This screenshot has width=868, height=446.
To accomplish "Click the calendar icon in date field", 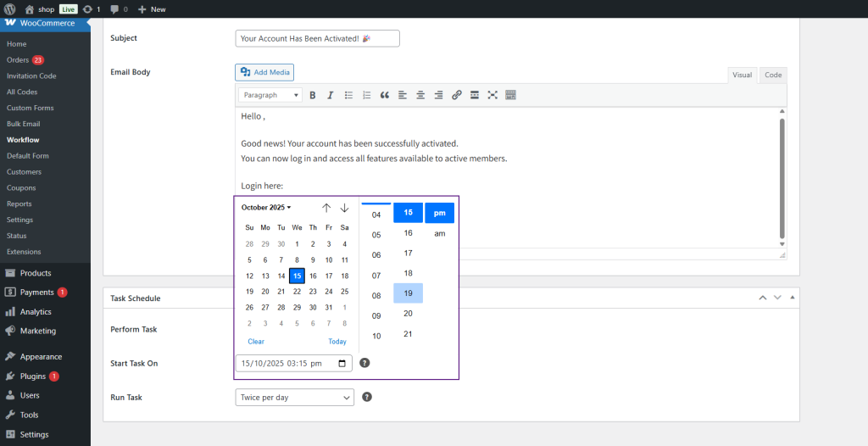I will tap(342, 364).
